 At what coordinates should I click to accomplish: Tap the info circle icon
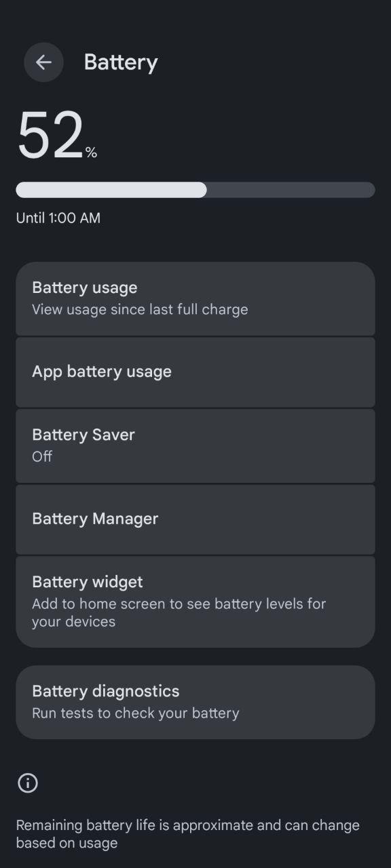(x=28, y=783)
